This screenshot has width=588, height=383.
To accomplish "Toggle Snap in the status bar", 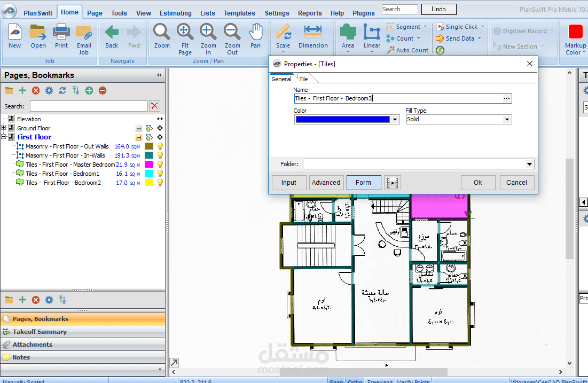I will point(336,381).
